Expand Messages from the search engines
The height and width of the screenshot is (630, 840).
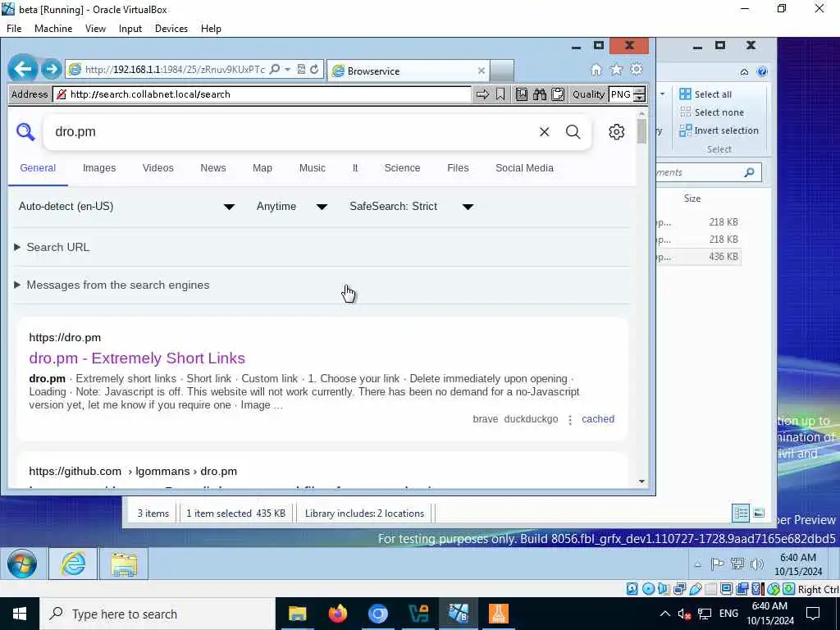pyautogui.click(x=112, y=285)
